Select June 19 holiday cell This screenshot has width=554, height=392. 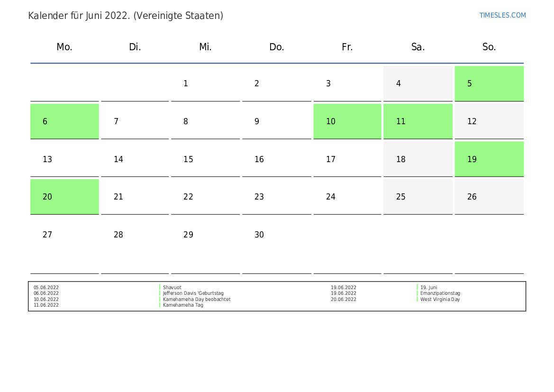pyautogui.click(x=489, y=159)
